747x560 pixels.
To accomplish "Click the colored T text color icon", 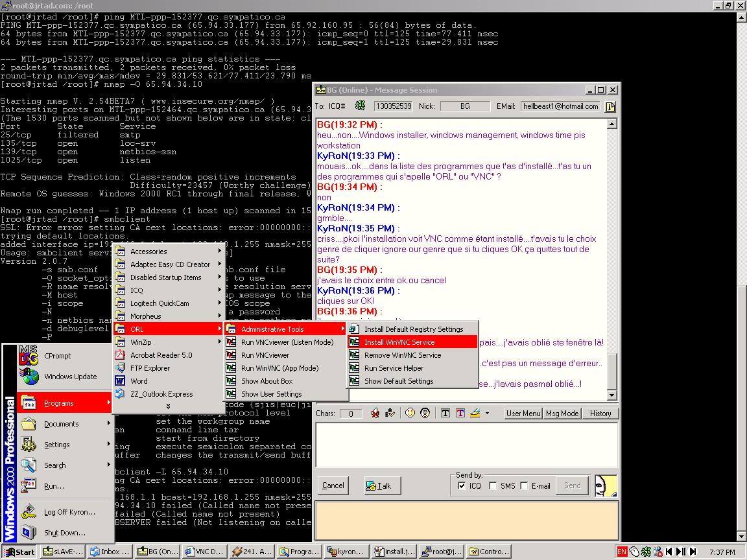I will [x=460, y=414].
